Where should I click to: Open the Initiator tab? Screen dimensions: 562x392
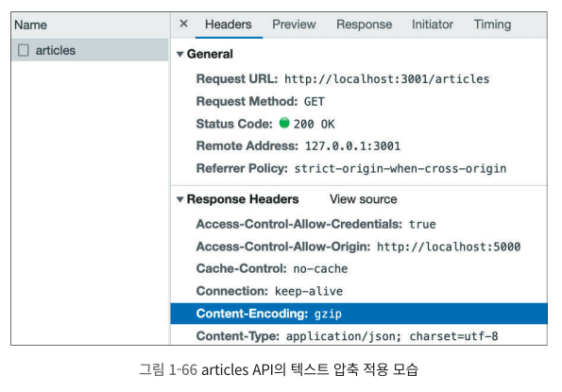[433, 25]
